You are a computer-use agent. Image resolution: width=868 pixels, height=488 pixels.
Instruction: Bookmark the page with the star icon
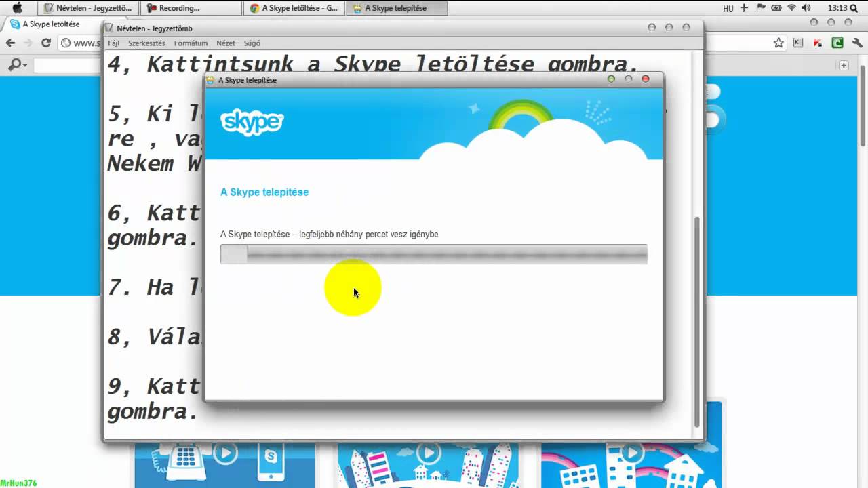pyautogui.click(x=778, y=43)
